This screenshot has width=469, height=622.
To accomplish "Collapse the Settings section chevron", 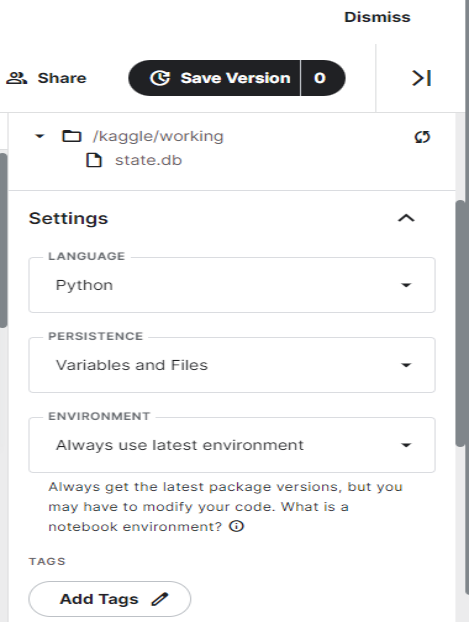I will click(x=406, y=218).
